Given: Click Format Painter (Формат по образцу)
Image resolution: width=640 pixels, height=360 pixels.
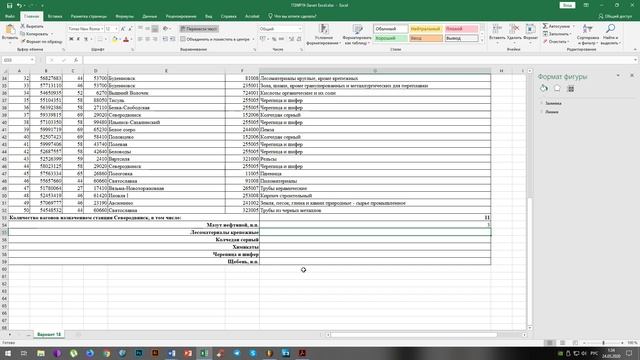Looking at the screenshot, I should point(41,42).
